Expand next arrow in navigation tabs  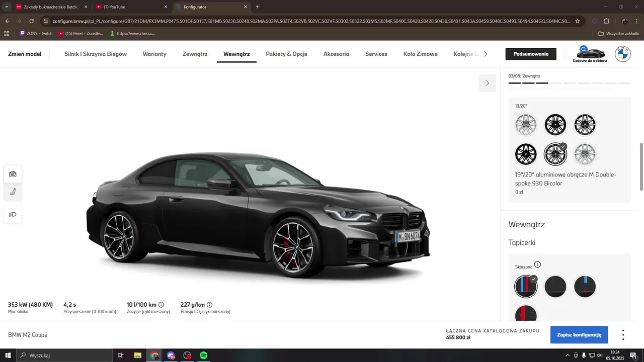coord(485,54)
